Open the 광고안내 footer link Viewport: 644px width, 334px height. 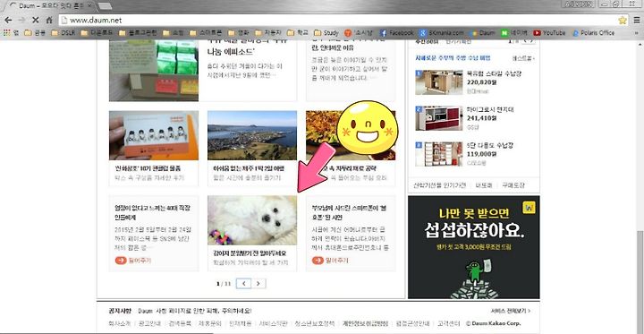149,323
